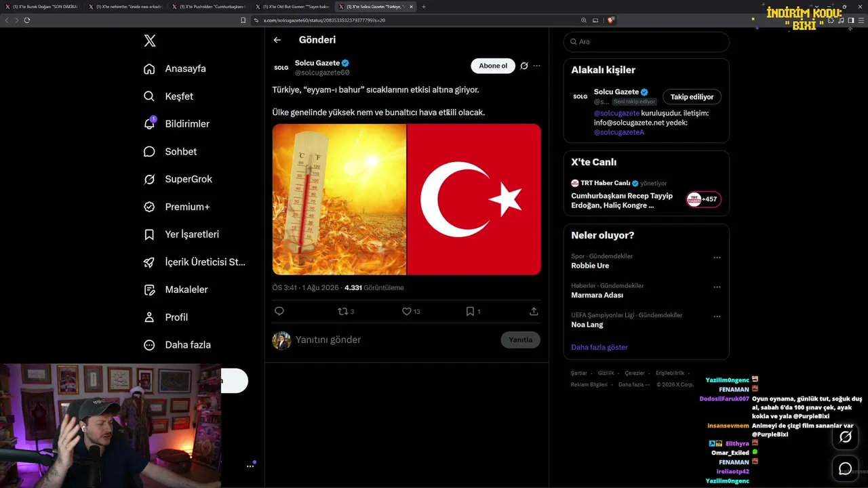Click the Yanıtla reply button
Image resolution: width=868 pixels, height=488 pixels.
[521, 340]
